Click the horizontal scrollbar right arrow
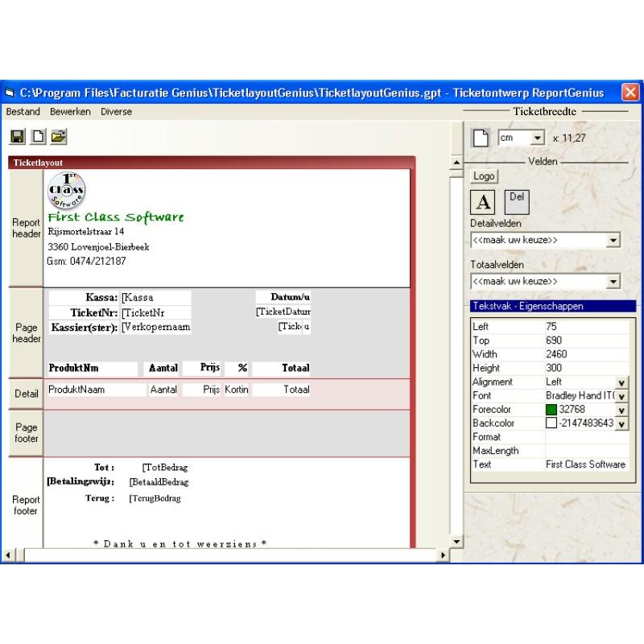 [443, 555]
